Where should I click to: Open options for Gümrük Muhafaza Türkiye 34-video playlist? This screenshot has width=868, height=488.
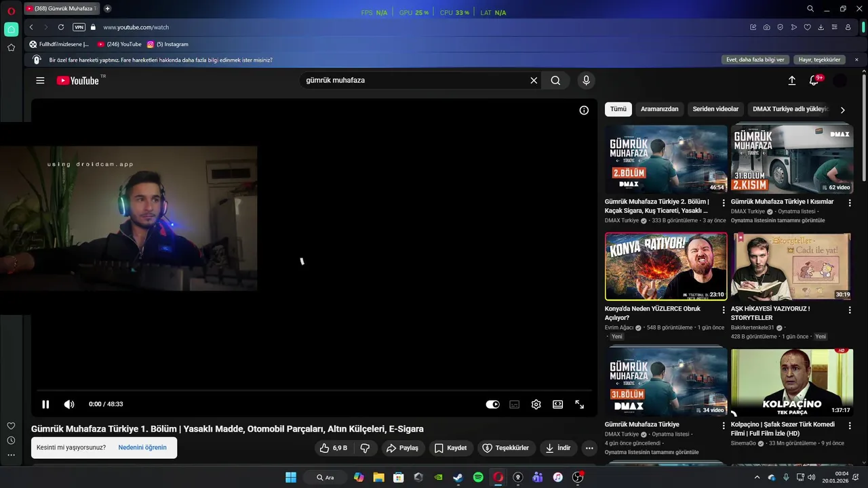pyautogui.click(x=724, y=426)
